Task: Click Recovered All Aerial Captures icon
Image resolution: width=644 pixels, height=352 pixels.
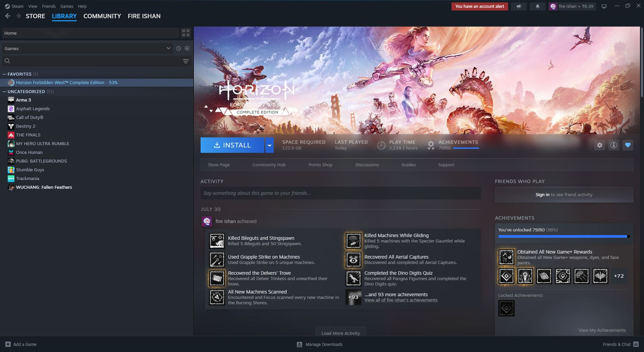Action: [x=353, y=260]
